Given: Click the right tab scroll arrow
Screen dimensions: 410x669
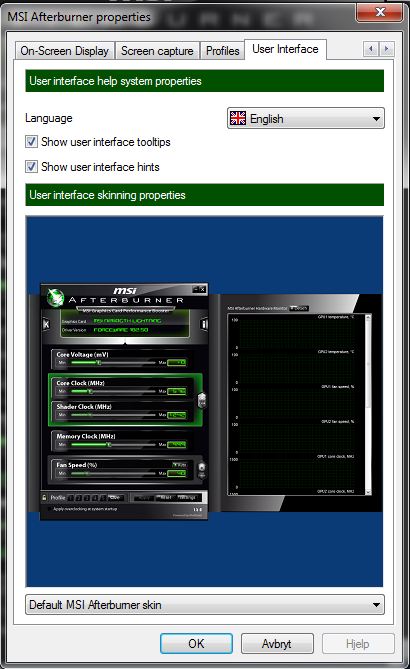Looking at the screenshot, I should [x=387, y=49].
